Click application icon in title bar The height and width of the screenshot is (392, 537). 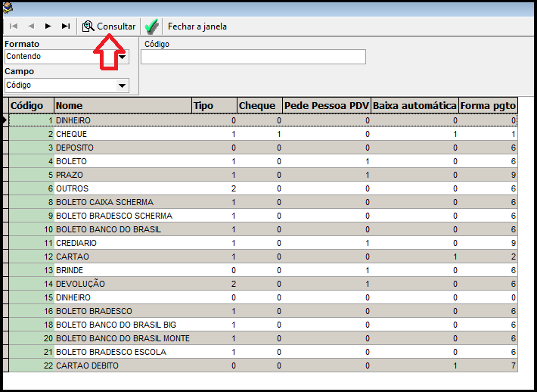tap(8, 8)
